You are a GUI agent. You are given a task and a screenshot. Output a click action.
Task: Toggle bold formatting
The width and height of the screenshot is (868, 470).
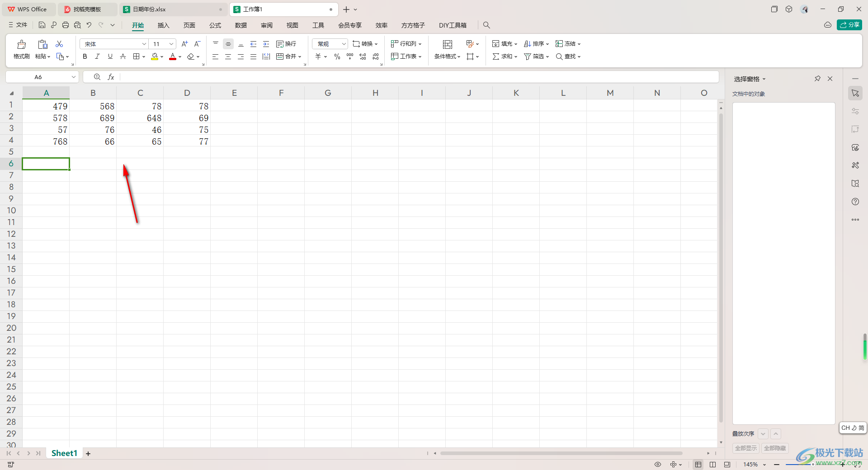(85, 56)
